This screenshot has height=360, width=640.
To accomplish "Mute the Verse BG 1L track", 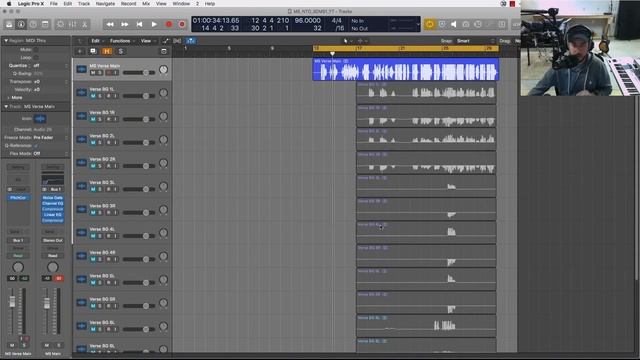I will 93,96.
